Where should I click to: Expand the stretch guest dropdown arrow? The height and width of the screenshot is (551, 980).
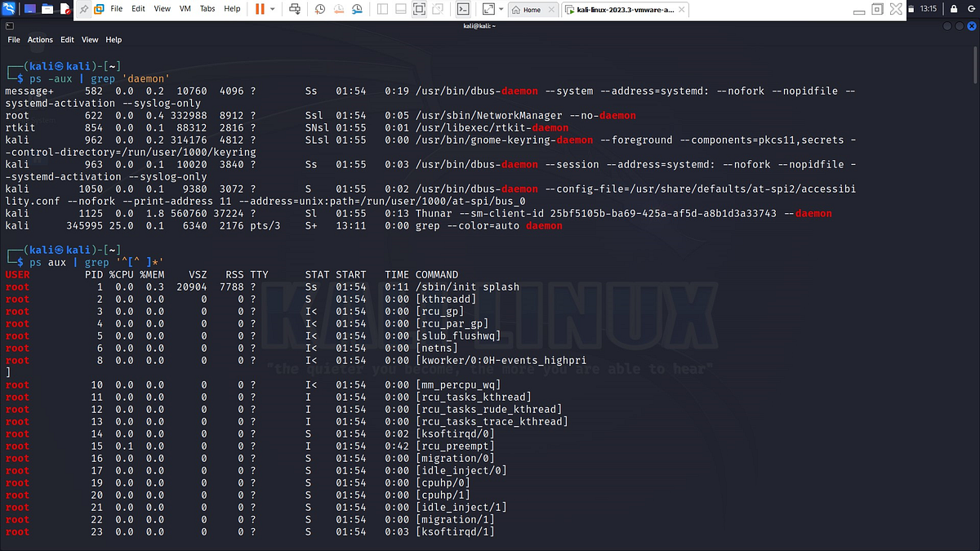(x=500, y=10)
